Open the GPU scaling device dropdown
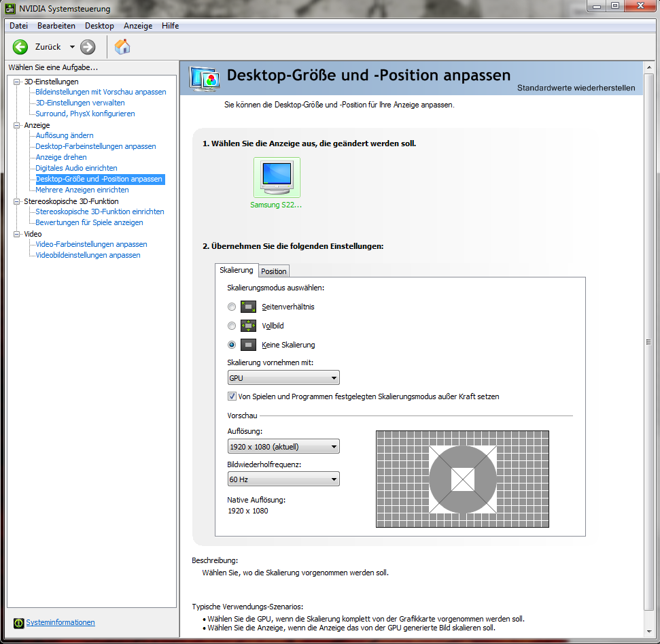This screenshot has height=644, width=660. 283,378
